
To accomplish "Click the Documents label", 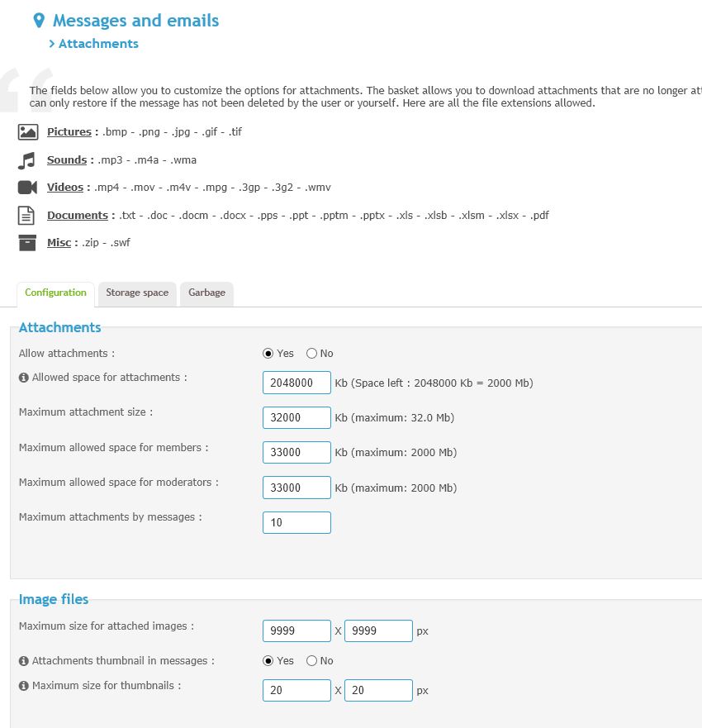I will click(78, 216).
